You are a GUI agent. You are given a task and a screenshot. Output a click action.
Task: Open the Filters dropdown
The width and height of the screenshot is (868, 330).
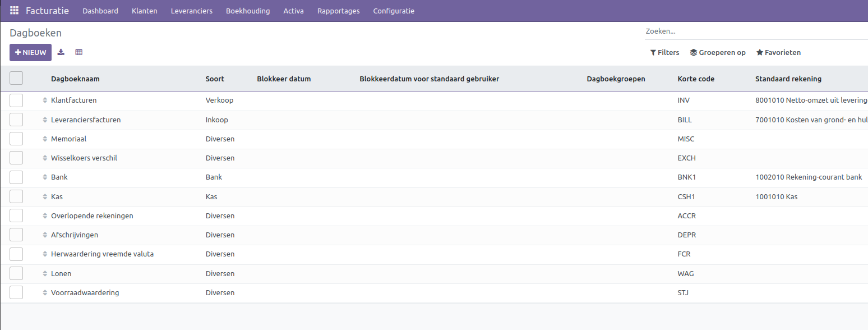664,52
